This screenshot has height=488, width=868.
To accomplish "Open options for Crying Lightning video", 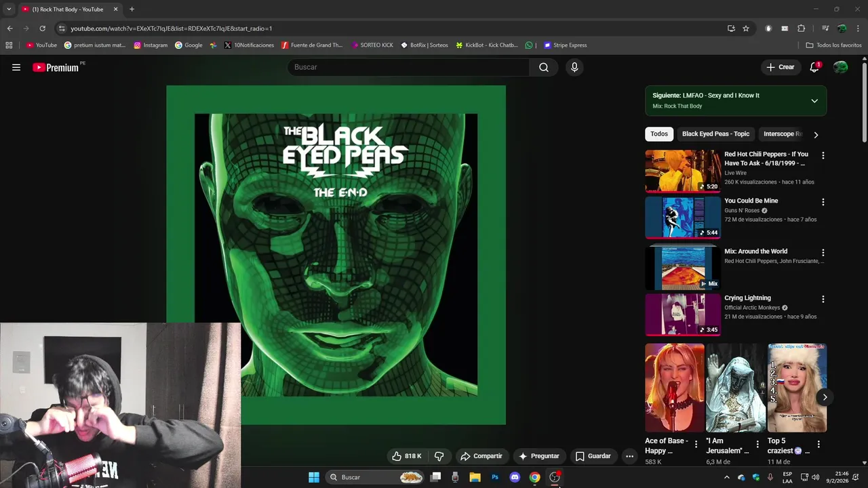I will (x=823, y=299).
